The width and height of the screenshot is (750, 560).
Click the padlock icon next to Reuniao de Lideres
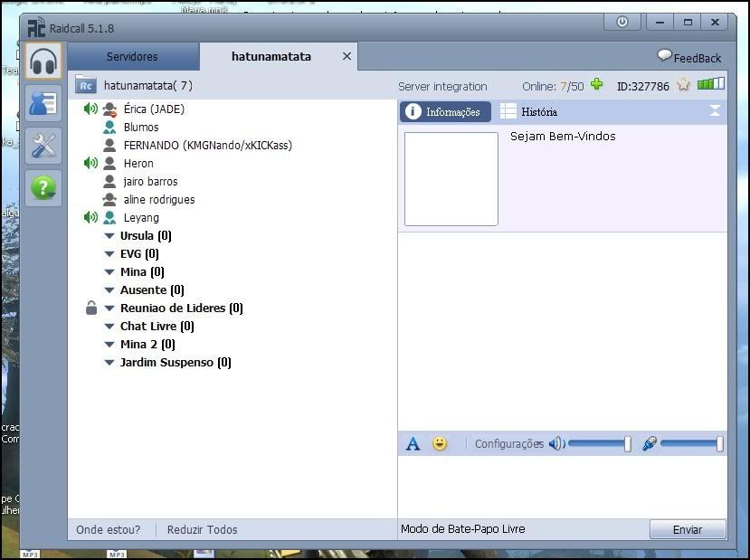point(90,308)
